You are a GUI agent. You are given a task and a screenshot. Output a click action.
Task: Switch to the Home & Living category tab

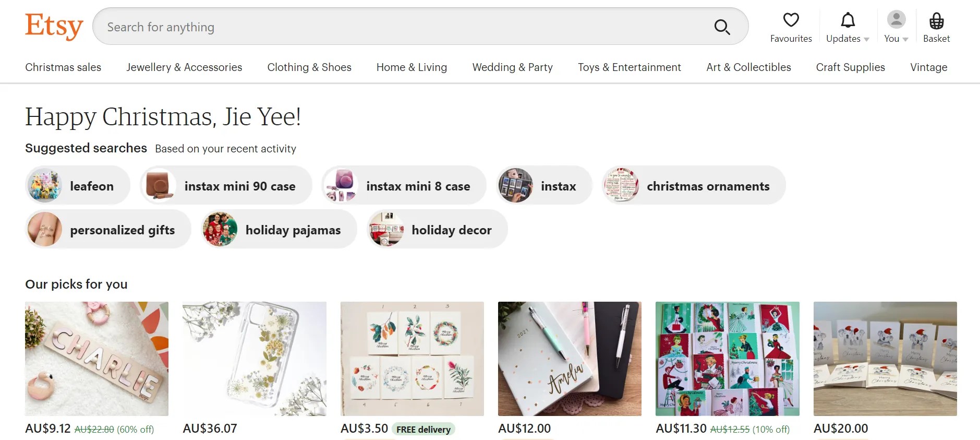click(412, 67)
